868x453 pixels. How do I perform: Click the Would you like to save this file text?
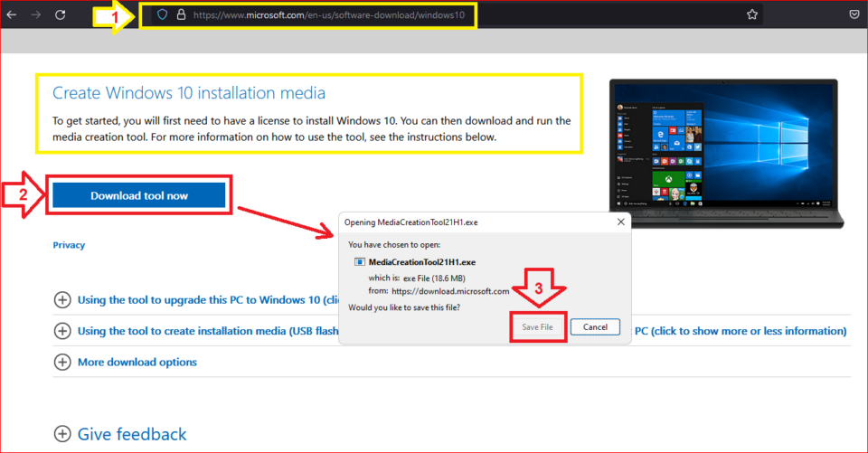pos(404,307)
